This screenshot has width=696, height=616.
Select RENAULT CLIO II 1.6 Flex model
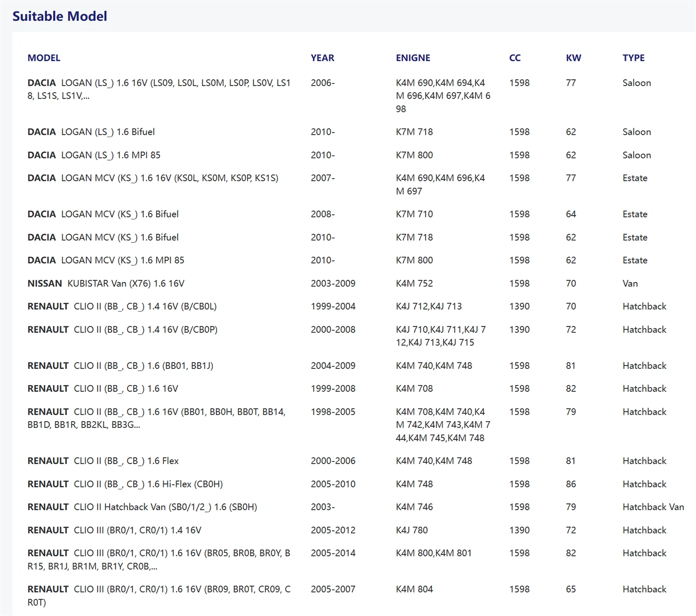pyautogui.click(x=103, y=461)
